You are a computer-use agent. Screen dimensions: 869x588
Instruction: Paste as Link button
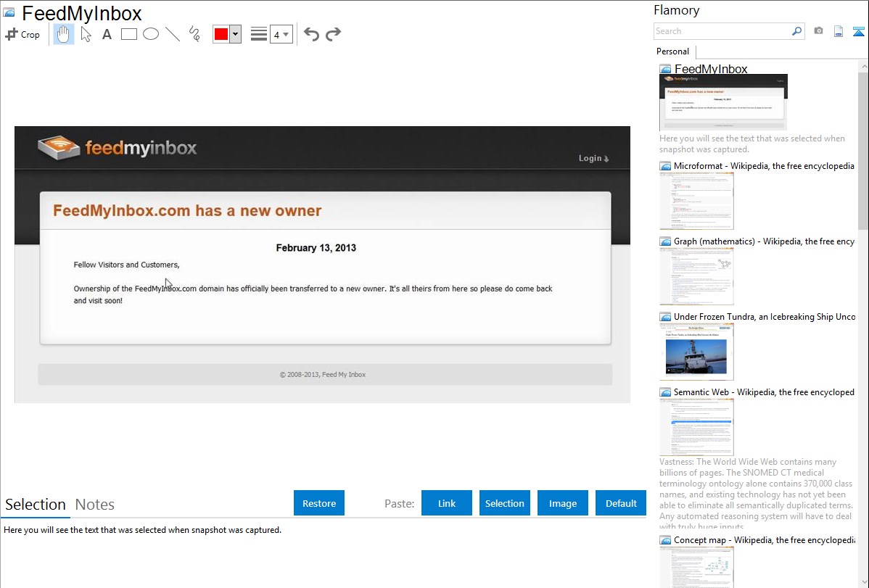[447, 503]
